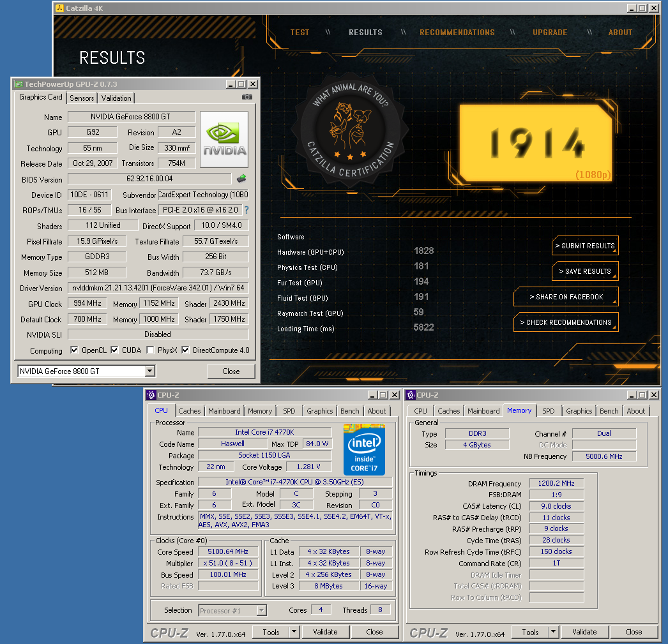Open the Bench tab in left CPU-Z
The width and height of the screenshot is (668, 644).
coord(350,411)
